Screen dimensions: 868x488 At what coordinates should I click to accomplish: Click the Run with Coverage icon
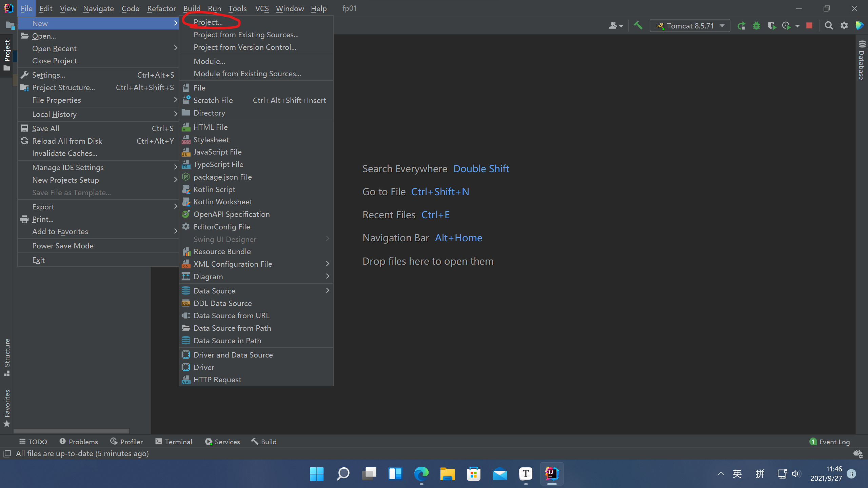[x=772, y=26]
